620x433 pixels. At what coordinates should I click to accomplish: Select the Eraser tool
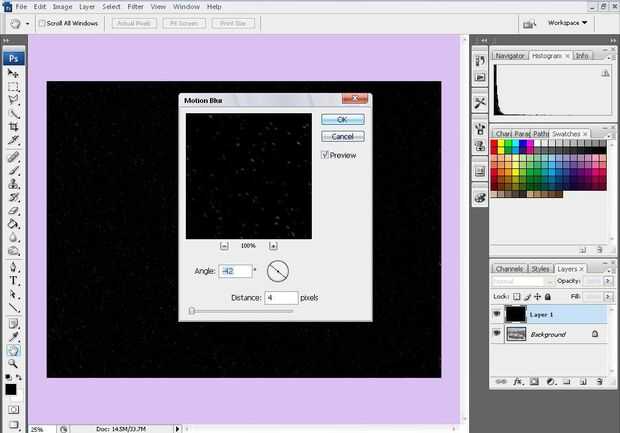point(13,211)
